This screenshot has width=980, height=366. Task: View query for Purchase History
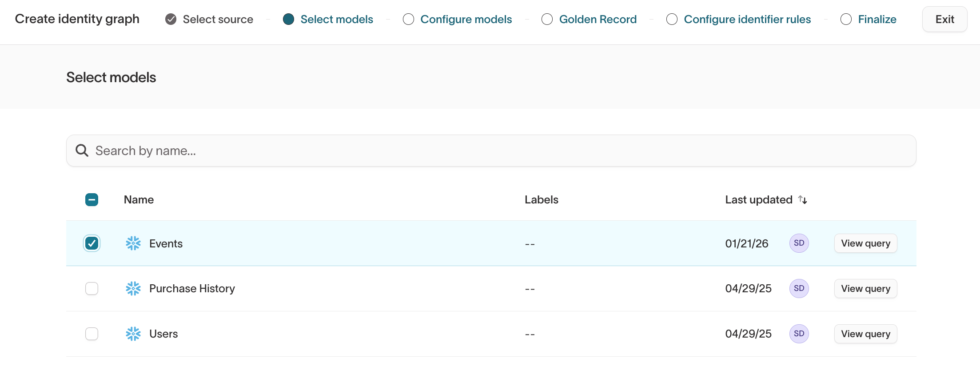tap(865, 289)
